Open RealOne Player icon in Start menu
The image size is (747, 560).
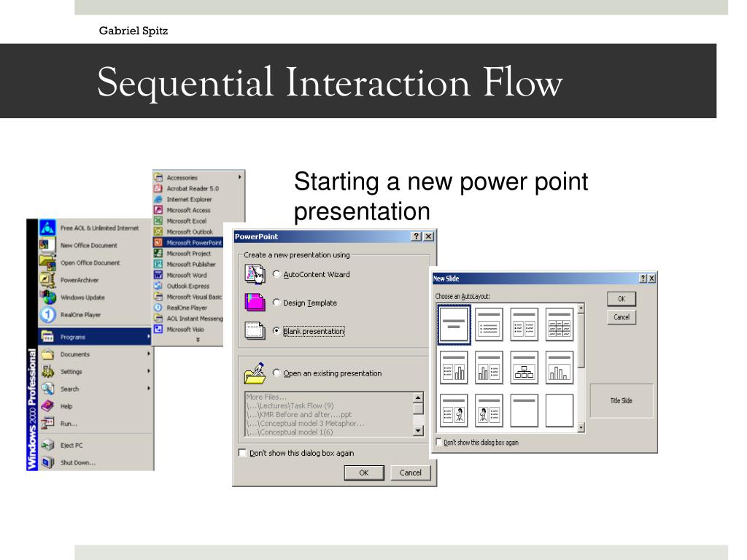[x=47, y=315]
